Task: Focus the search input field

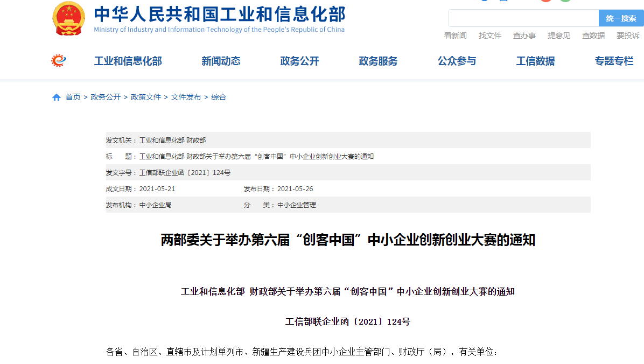Action: [x=524, y=18]
